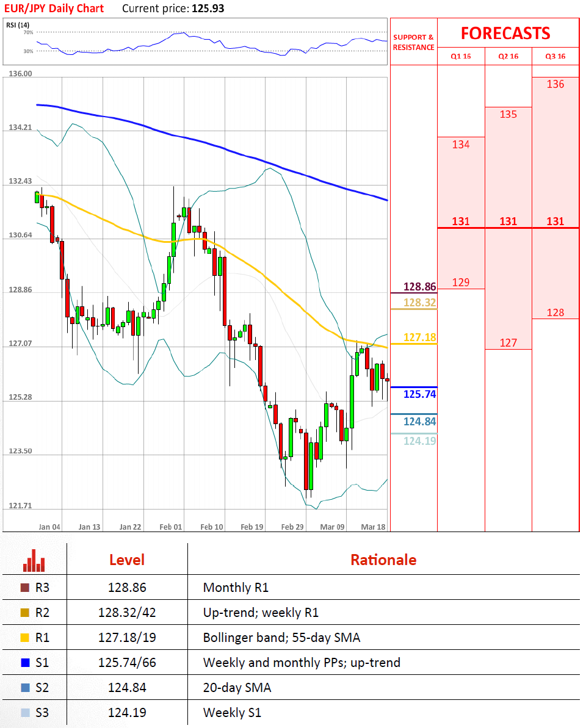Click the R1 row label
This screenshot has width=586, height=728.
tap(42, 638)
